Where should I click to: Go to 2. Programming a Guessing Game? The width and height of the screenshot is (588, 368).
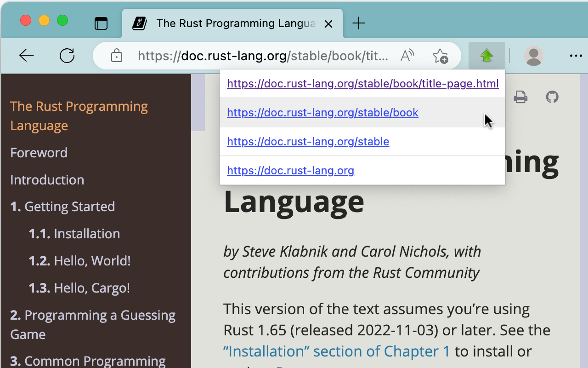(93, 325)
